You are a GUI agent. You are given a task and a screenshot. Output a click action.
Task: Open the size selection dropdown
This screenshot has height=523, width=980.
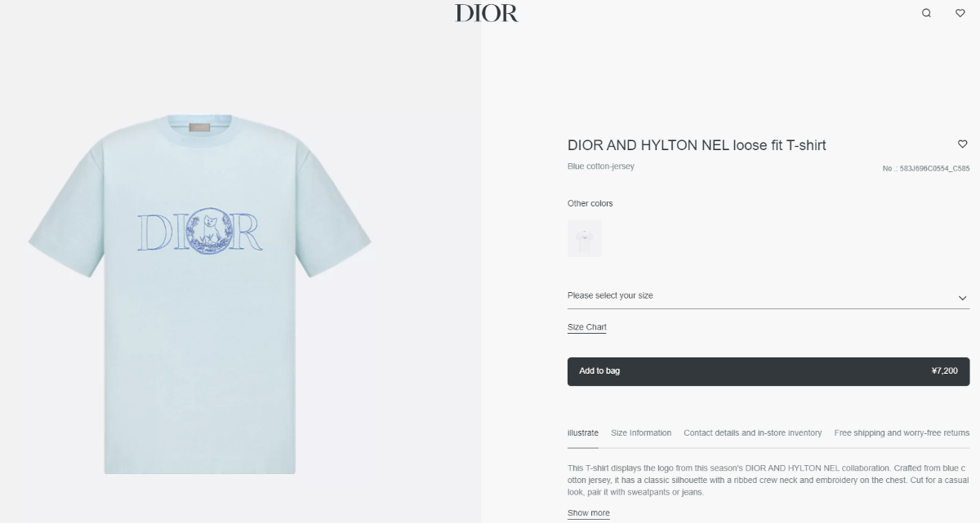tap(768, 295)
